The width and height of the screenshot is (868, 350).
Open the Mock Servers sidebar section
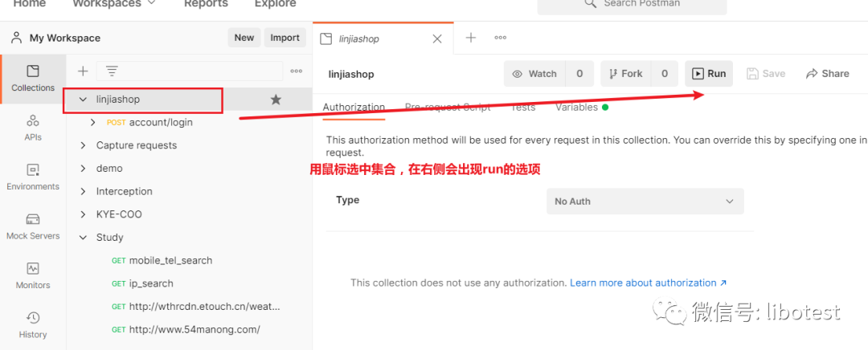(x=33, y=226)
